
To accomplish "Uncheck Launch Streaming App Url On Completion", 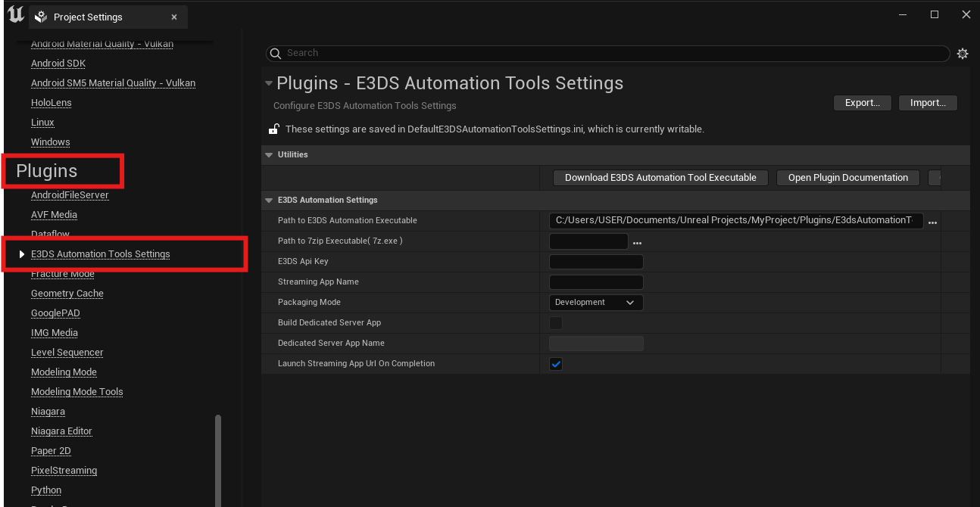I will (556, 364).
